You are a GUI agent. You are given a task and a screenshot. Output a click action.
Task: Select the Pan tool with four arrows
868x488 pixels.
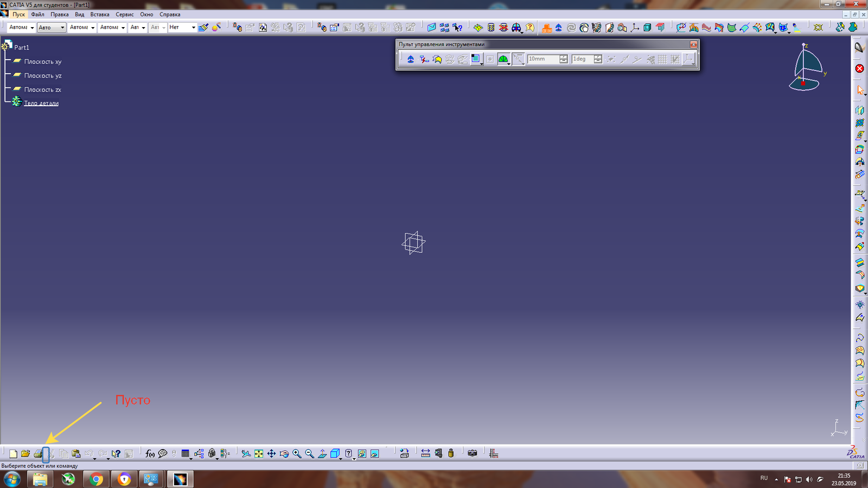click(271, 454)
